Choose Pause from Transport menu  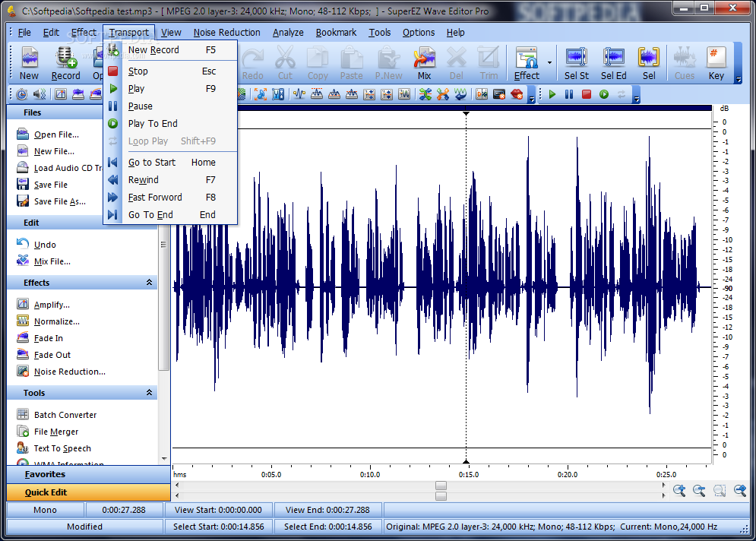click(171, 106)
